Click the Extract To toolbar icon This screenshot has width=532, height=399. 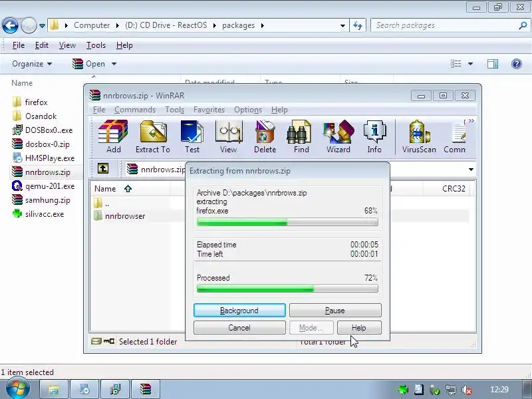153,137
